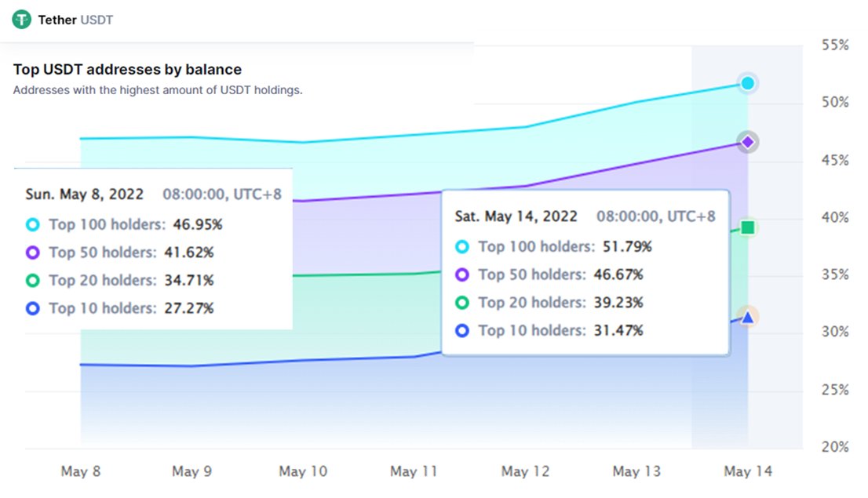Image resolution: width=868 pixels, height=498 pixels.
Task: Click the May 13 x-axis label
Action: (636, 471)
